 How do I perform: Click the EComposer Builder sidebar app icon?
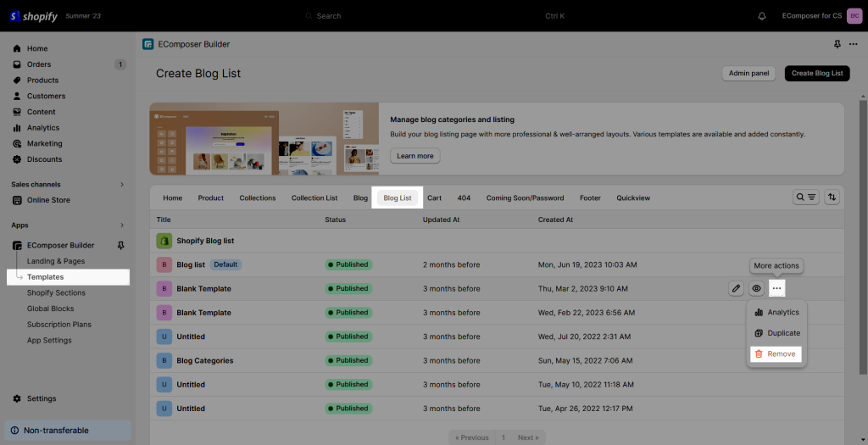(x=17, y=245)
